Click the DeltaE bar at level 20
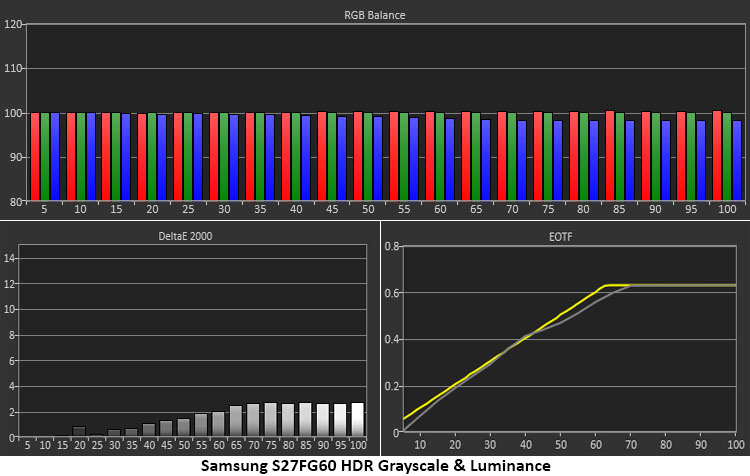 click(79, 431)
